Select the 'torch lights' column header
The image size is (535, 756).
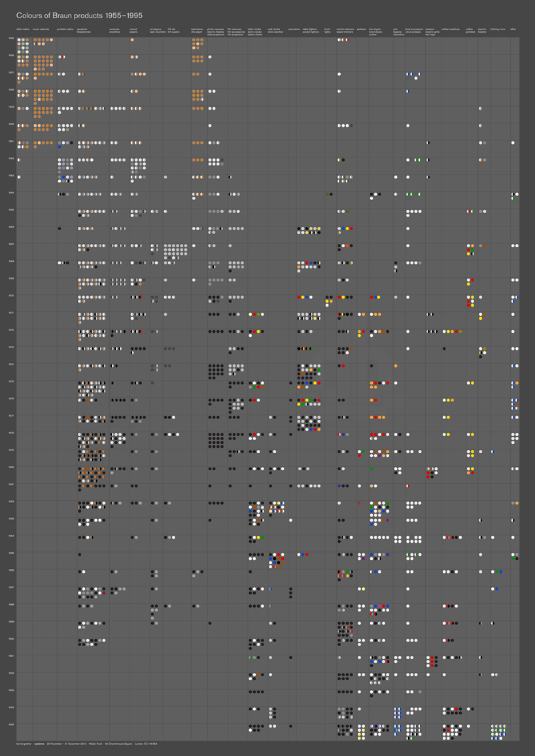(328, 31)
